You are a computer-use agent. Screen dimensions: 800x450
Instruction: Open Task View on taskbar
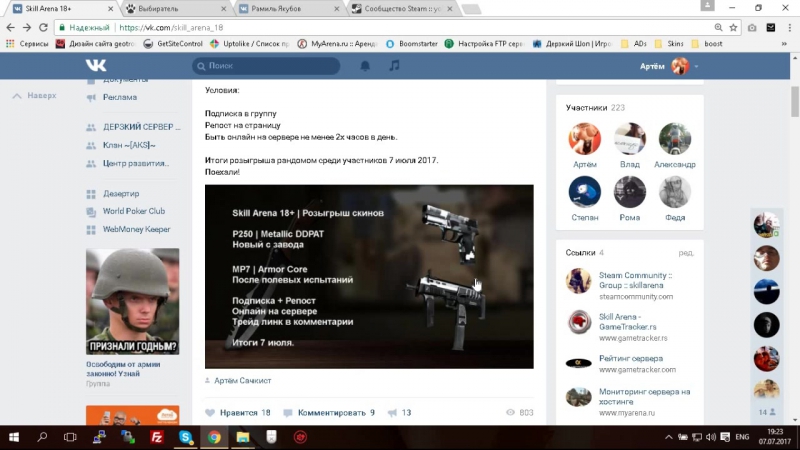point(70,437)
